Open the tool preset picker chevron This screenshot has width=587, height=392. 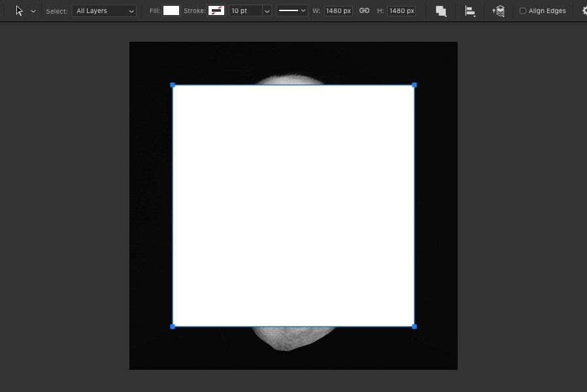(33, 11)
